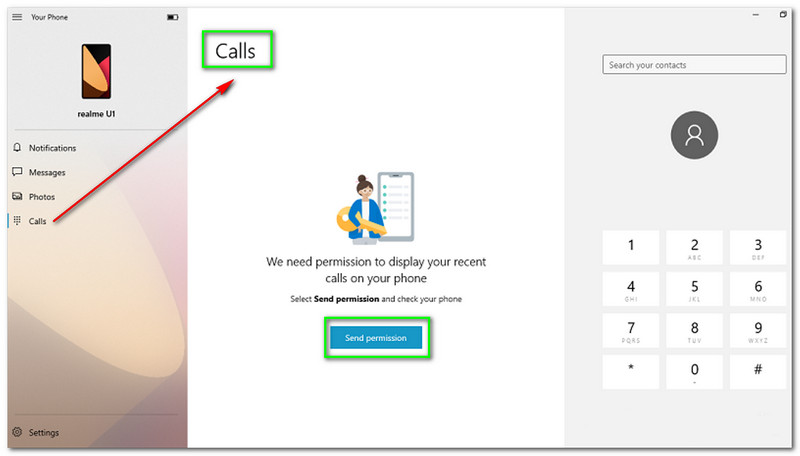Open the hamburger navigation menu

pyautogui.click(x=17, y=17)
